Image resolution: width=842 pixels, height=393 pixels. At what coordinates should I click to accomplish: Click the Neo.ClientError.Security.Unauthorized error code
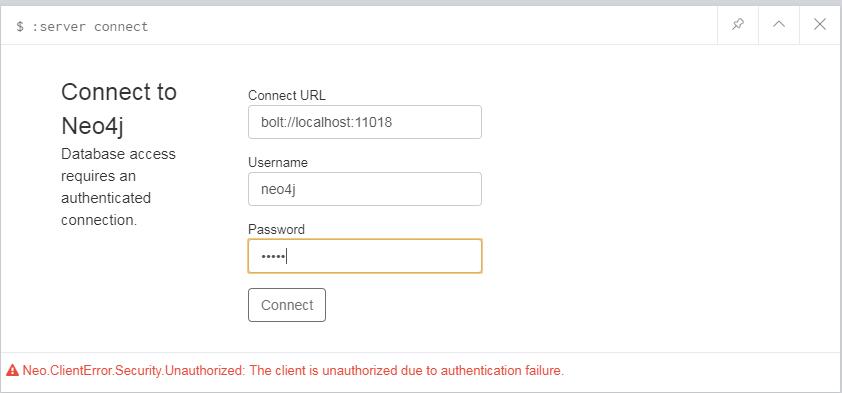tap(133, 370)
